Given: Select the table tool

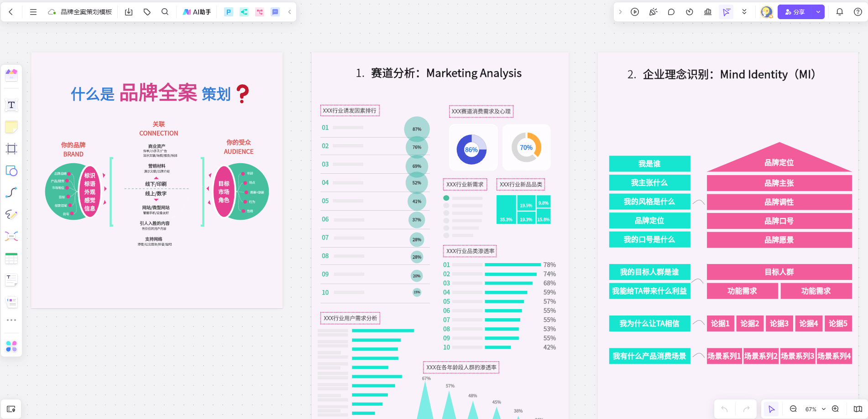Looking at the screenshot, I should (11, 258).
